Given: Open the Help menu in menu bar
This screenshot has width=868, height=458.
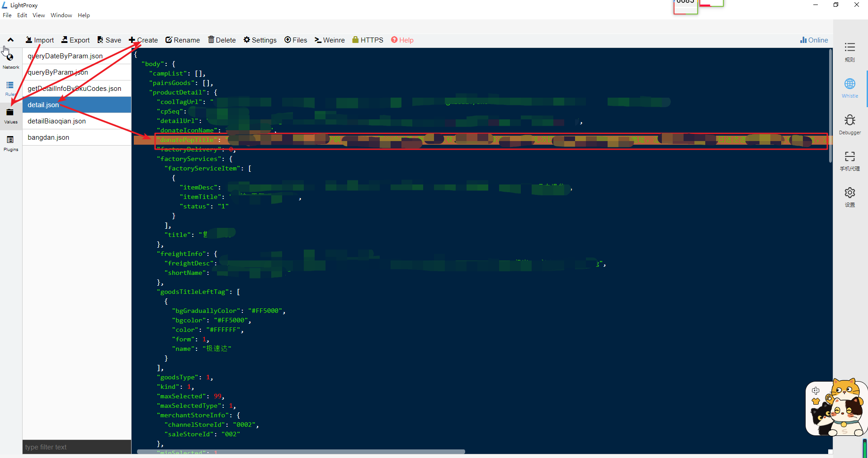Looking at the screenshot, I should 84,15.
